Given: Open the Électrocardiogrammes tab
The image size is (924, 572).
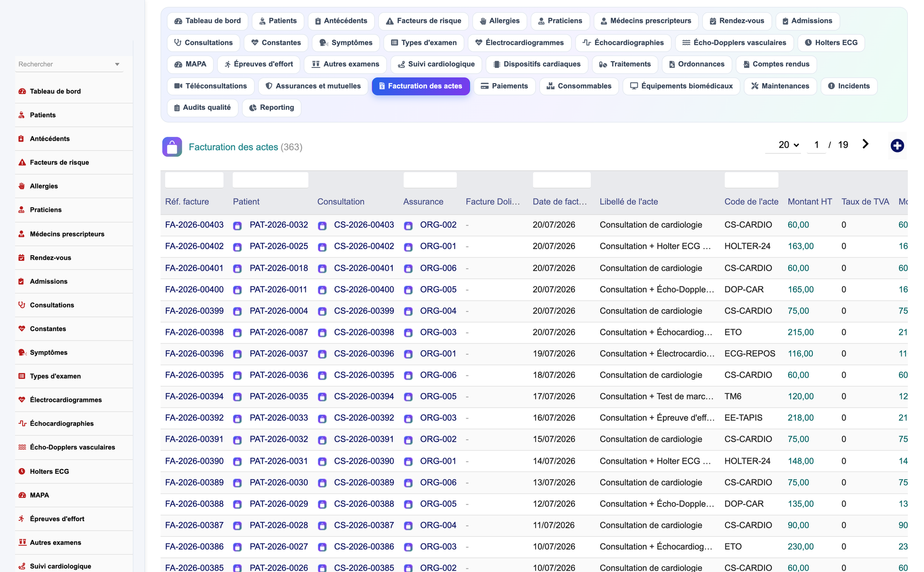Looking at the screenshot, I should [519, 43].
